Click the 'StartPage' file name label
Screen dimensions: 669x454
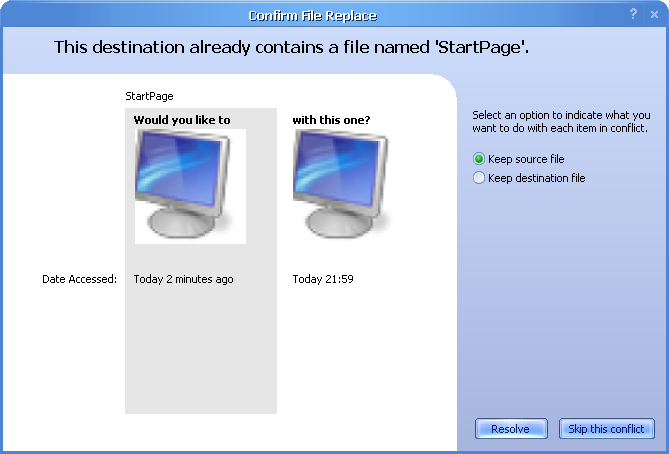(149, 96)
